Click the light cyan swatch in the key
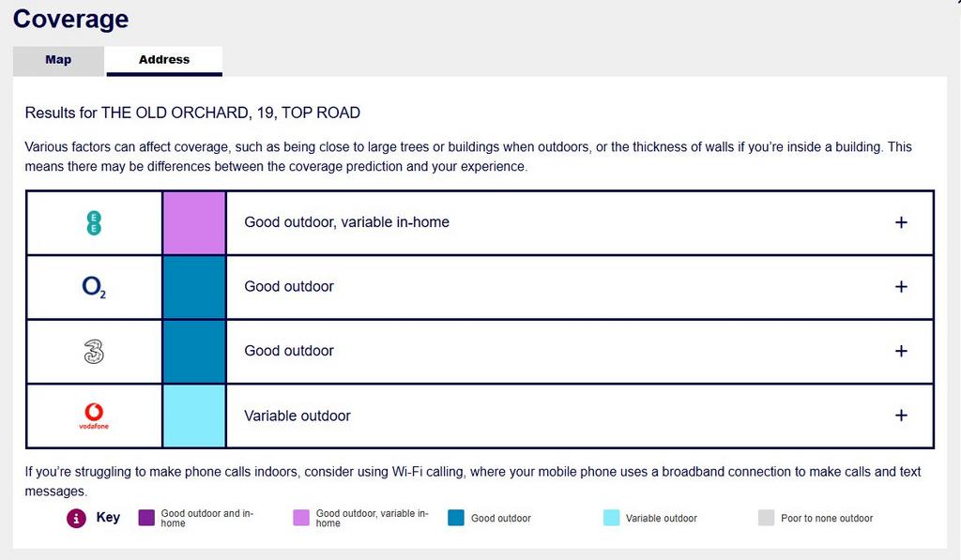The image size is (961, 560). tap(611, 518)
